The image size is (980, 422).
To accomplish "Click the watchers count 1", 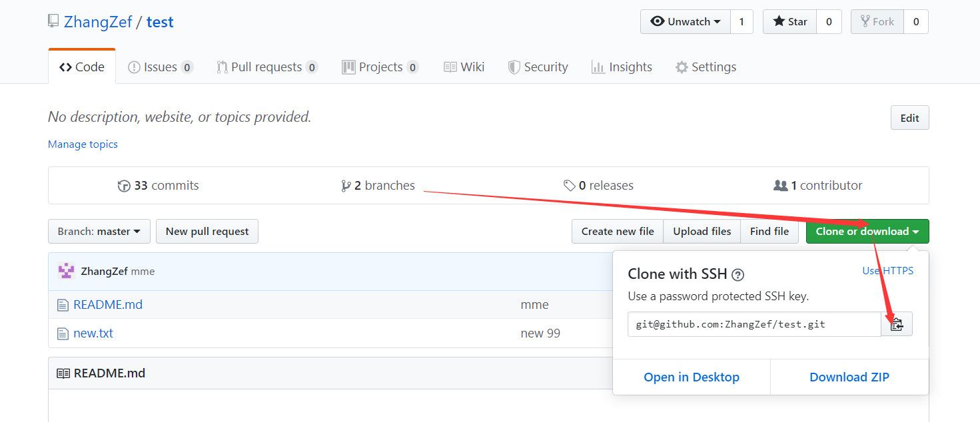I will coord(741,21).
